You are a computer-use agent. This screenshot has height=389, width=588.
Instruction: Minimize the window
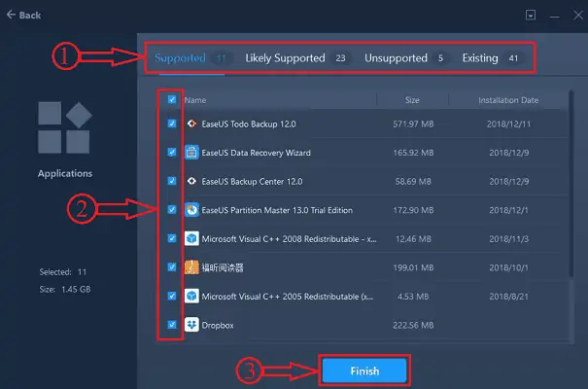[555, 17]
